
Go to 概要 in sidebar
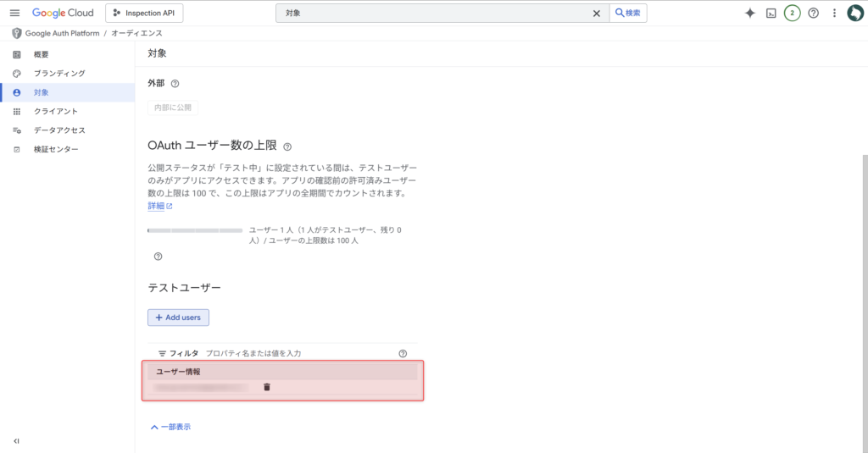pyautogui.click(x=41, y=55)
